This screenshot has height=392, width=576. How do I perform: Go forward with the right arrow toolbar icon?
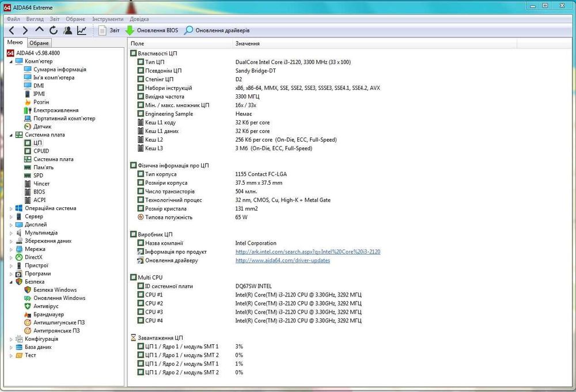25,31
